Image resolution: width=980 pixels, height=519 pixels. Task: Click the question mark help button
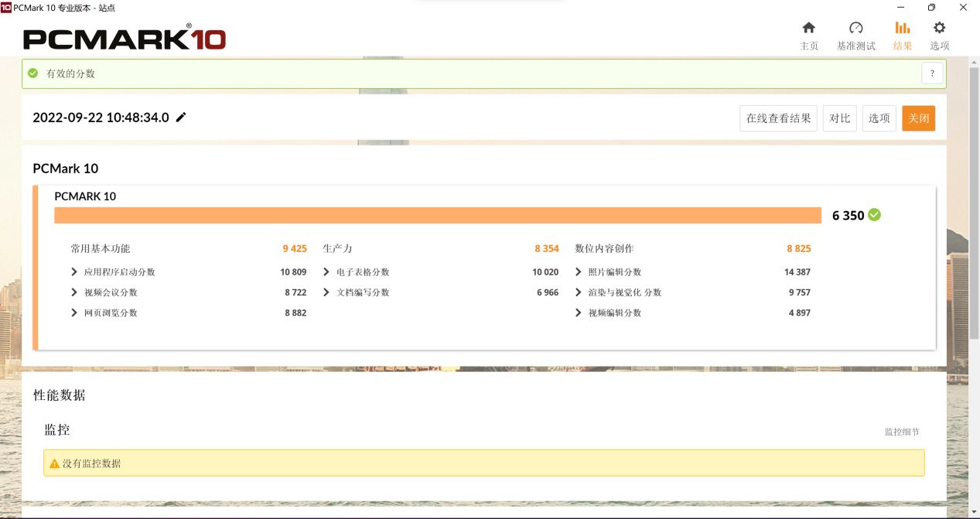coord(932,73)
